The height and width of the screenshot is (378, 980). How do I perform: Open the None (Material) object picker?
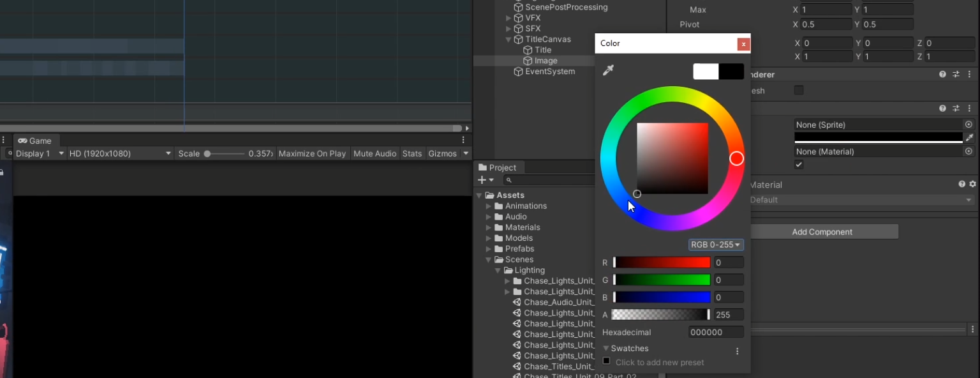pos(969,152)
